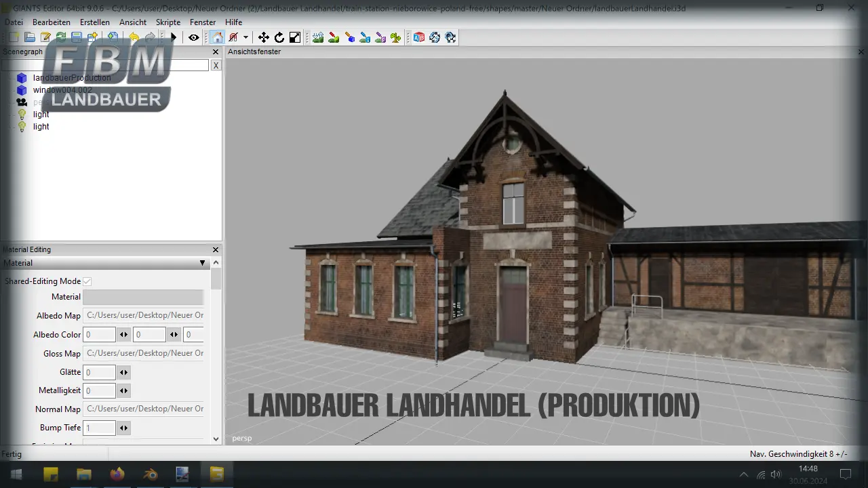Image resolution: width=868 pixels, height=488 pixels.
Task: Reload the scene using the green arrows icon
Action: (x=61, y=37)
